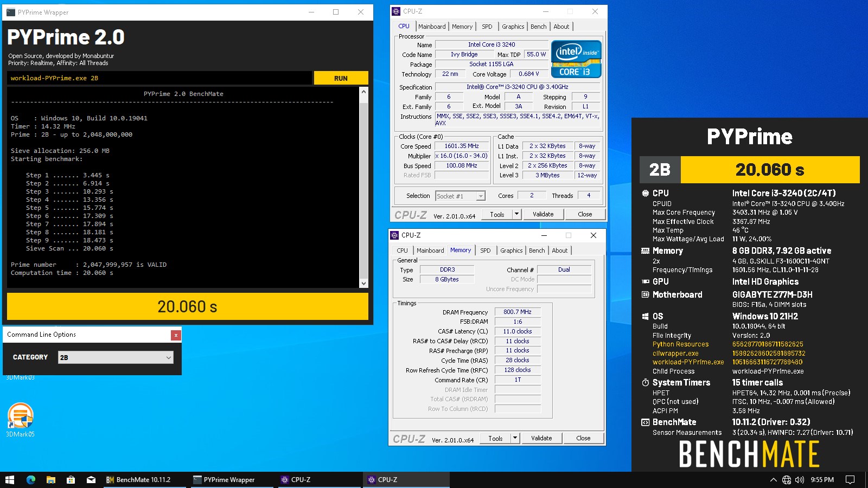Open Graphics tab in upper CPU-Z
This screenshot has width=868, height=488.
pyautogui.click(x=513, y=27)
